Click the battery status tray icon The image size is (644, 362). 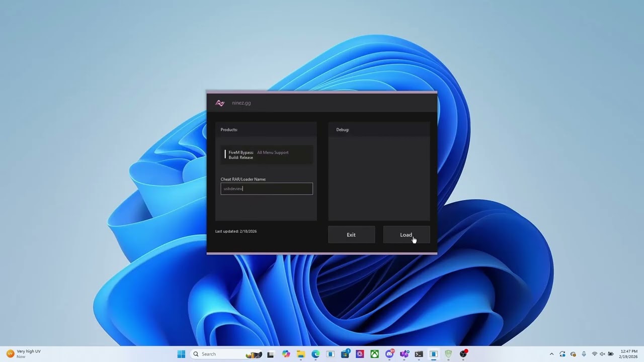pos(611,354)
